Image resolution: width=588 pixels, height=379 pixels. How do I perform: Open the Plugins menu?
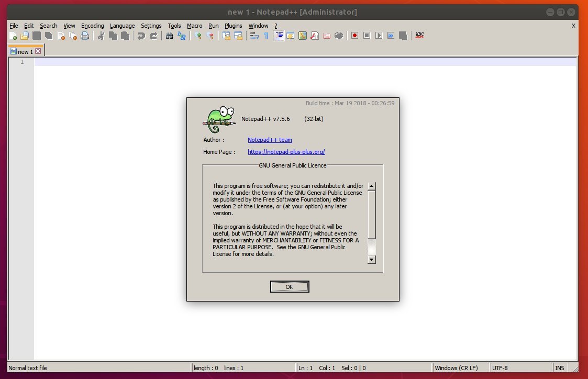coord(233,26)
